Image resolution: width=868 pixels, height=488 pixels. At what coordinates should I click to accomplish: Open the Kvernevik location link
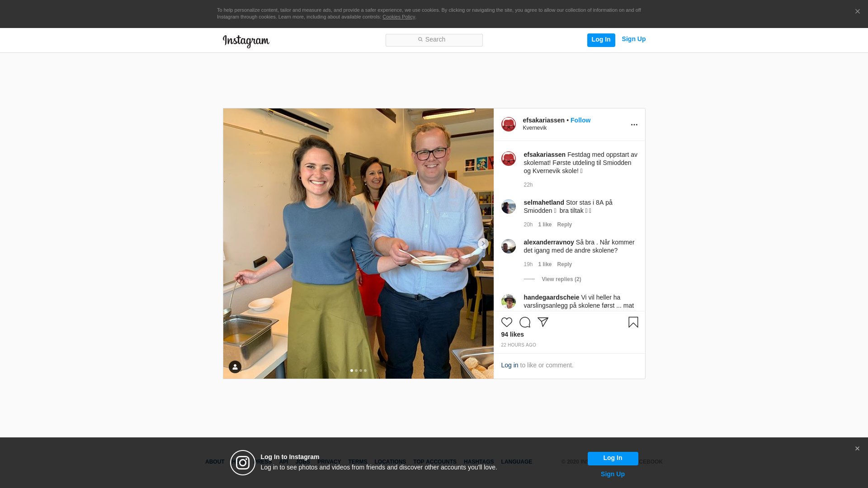(534, 128)
